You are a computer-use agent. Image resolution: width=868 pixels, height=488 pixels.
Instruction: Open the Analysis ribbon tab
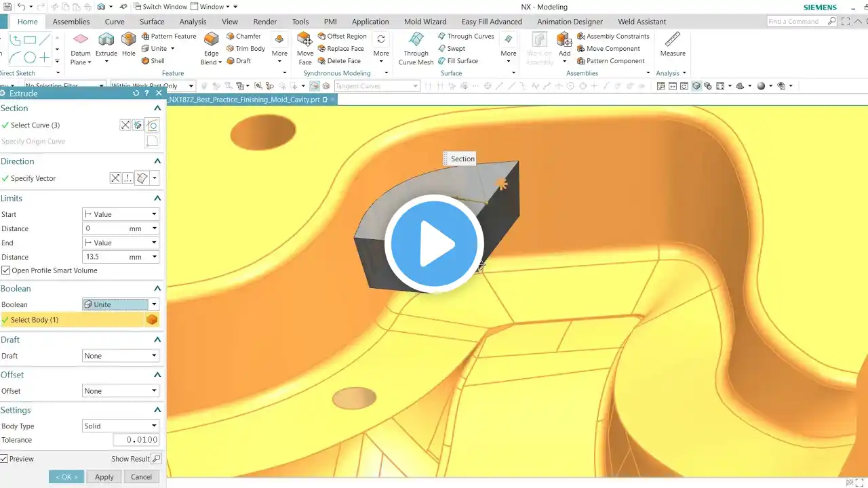click(193, 22)
